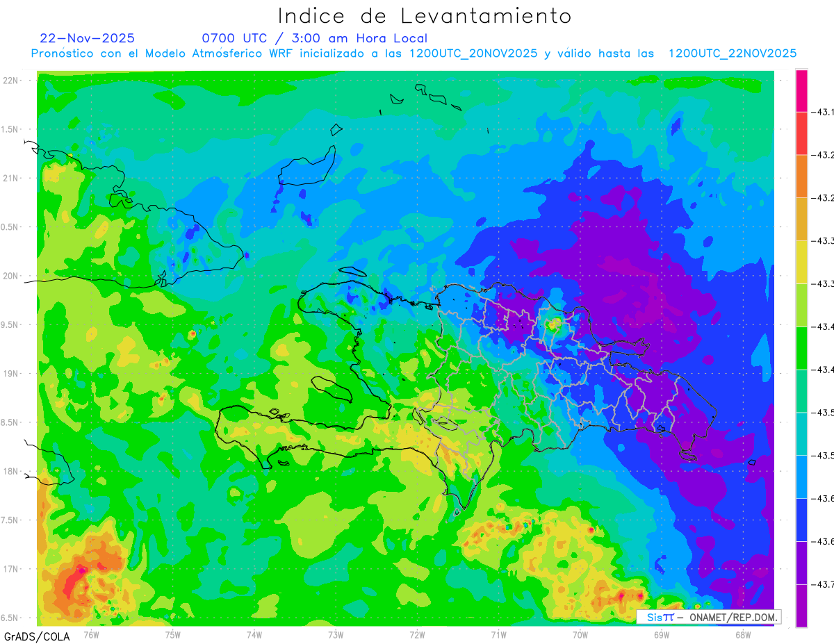Click the pure green legend swatch
This screenshot has height=644, width=834.
coord(801,348)
